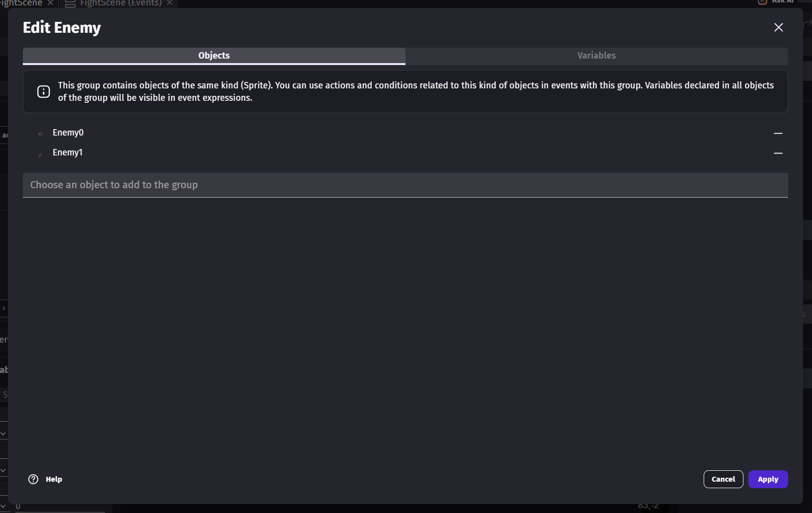Image resolution: width=812 pixels, height=513 pixels.
Task: Click the info icon in the group notice
Action: click(44, 92)
